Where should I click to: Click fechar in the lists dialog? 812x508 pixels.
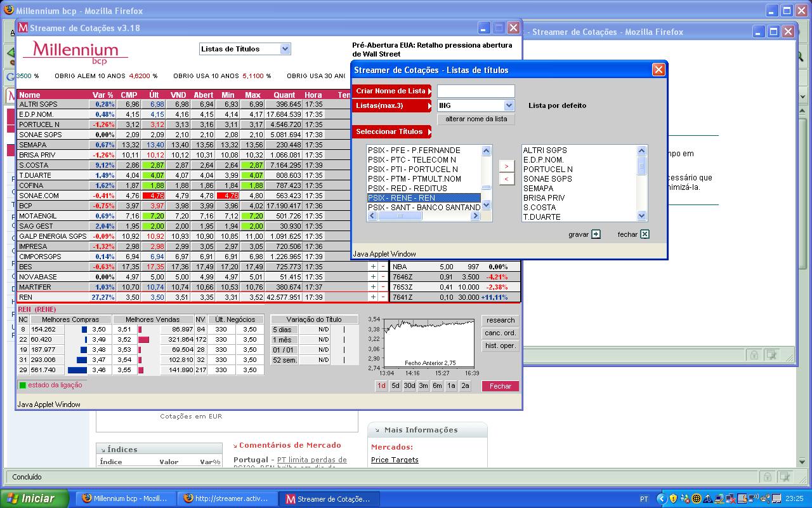pyautogui.click(x=633, y=234)
